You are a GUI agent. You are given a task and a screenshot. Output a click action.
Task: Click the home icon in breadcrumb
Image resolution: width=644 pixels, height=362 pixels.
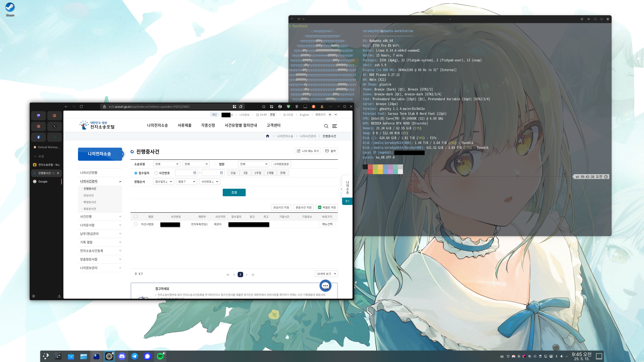click(x=267, y=136)
